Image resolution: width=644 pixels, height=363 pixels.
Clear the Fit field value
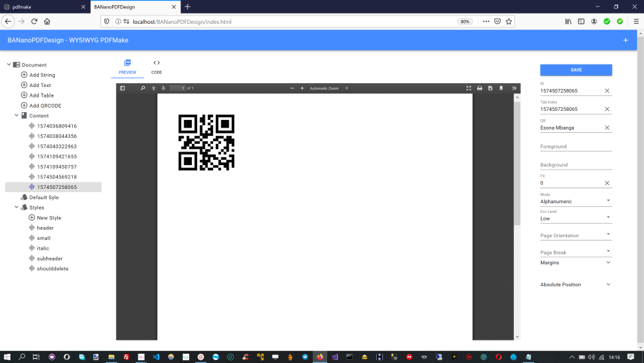pyautogui.click(x=607, y=183)
